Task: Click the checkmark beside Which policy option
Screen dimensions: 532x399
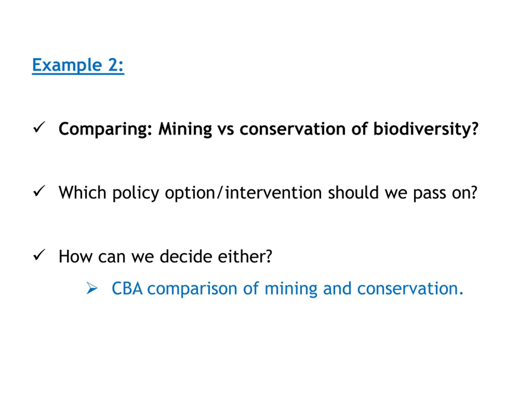Action: [x=39, y=191]
